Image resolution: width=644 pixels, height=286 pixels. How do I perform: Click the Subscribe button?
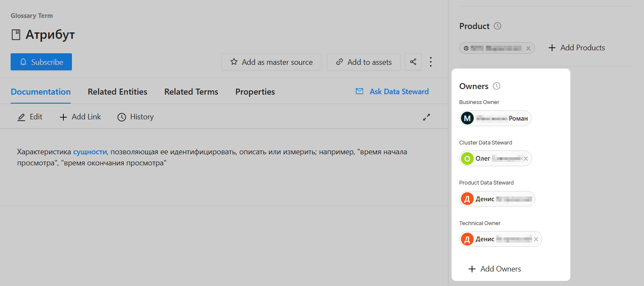(41, 62)
